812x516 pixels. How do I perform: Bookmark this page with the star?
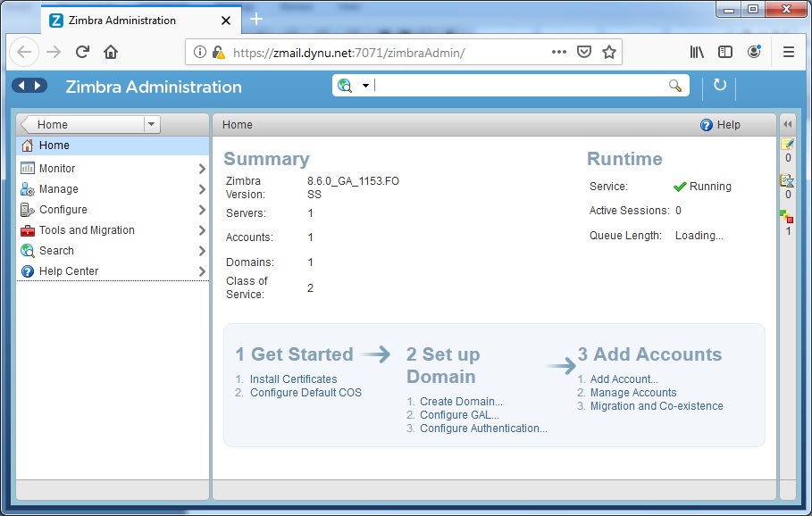pyautogui.click(x=609, y=52)
